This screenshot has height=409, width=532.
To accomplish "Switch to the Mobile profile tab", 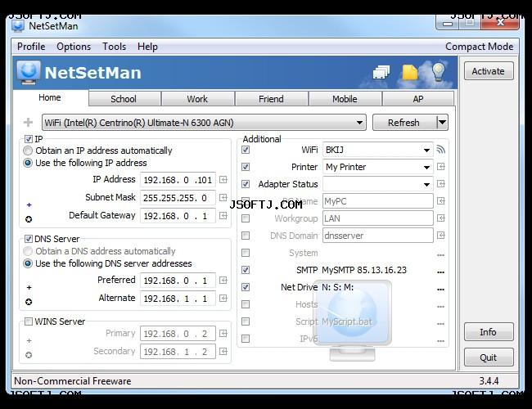I will (x=345, y=99).
